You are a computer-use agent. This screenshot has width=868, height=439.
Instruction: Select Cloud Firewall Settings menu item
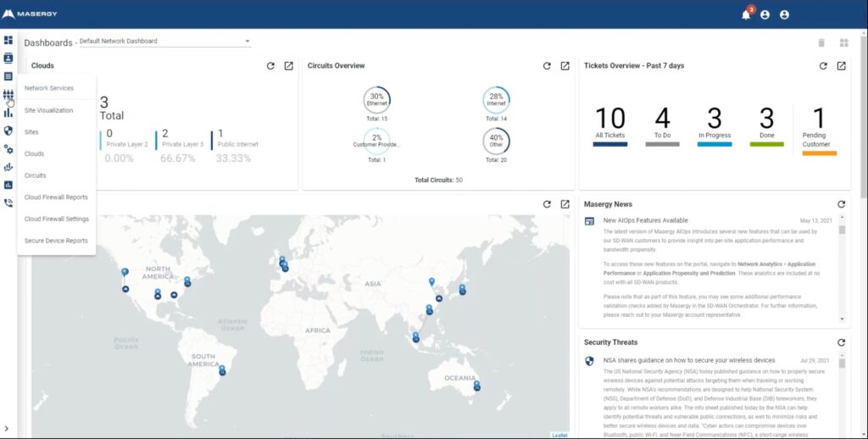pyautogui.click(x=57, y=219)
